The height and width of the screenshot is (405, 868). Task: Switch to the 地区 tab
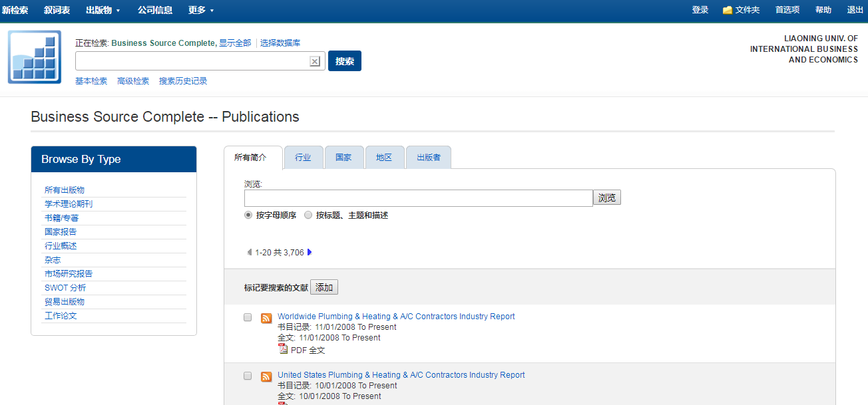point(384,158)
